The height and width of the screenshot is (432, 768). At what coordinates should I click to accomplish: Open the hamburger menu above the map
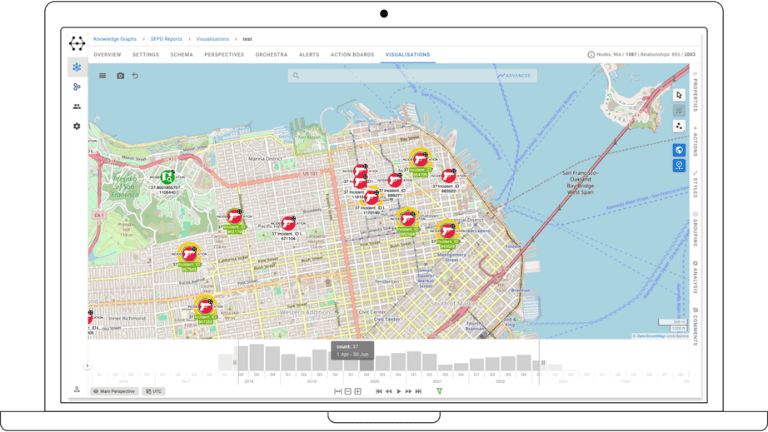coord(103,75)
